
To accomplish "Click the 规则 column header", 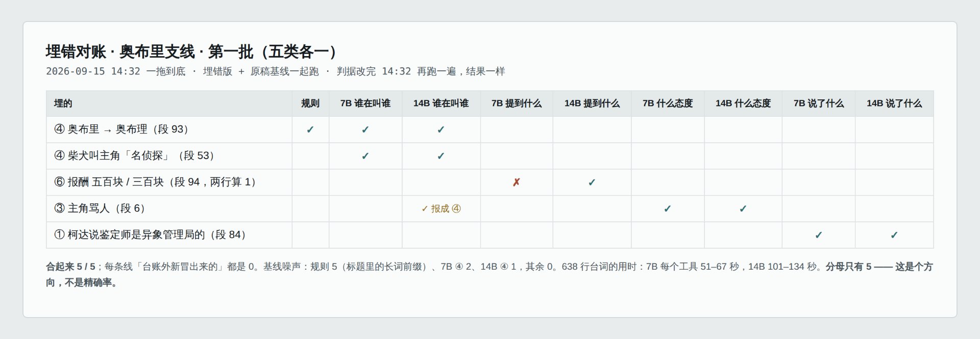I will [310, 103].
